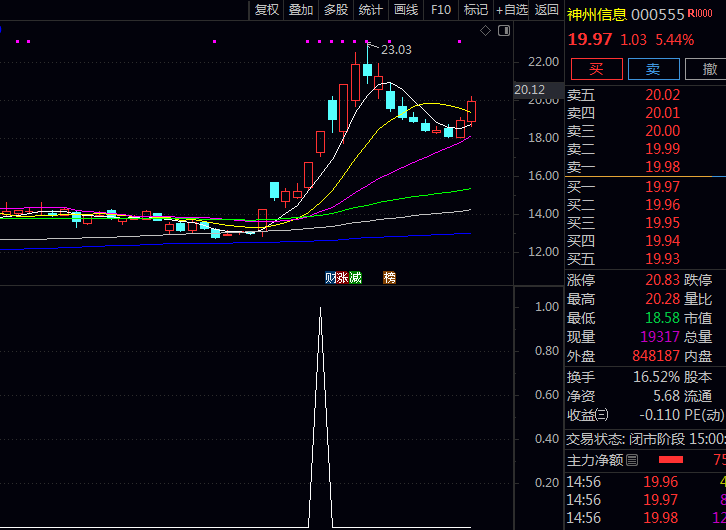Click the 最低 value 18.58
This screenshot has height=530, width=726.
coord(663,318)
